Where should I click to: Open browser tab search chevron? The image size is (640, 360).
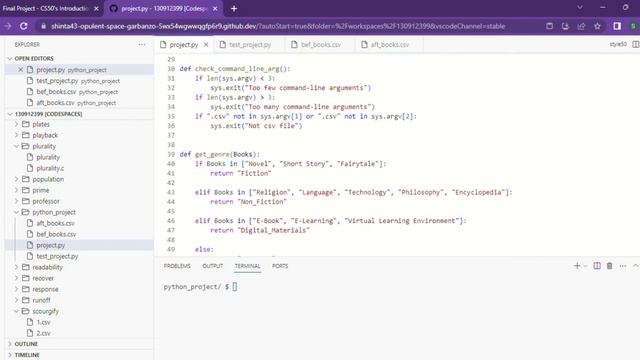[580, 7]
